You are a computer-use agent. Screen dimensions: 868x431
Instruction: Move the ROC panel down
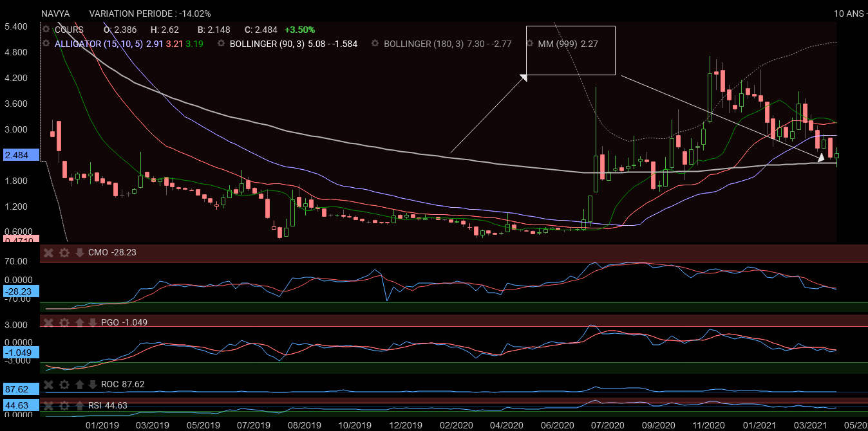93,385
